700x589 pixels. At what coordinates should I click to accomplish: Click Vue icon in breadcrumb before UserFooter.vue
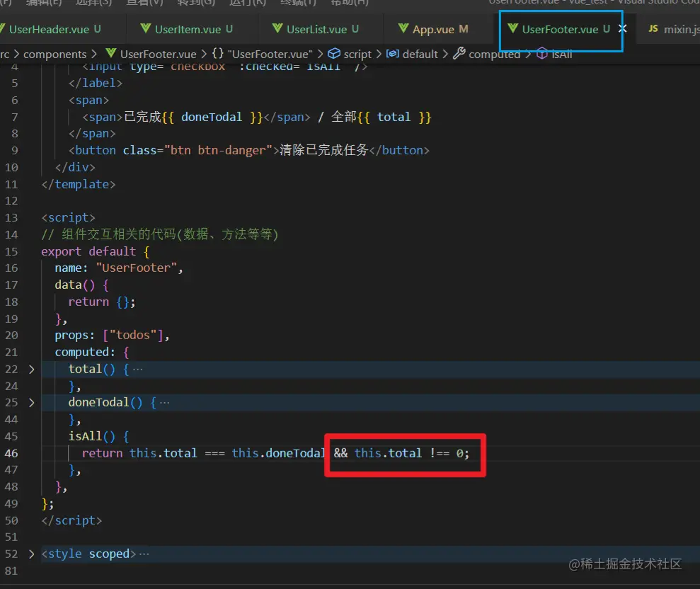tap(111, 54)
